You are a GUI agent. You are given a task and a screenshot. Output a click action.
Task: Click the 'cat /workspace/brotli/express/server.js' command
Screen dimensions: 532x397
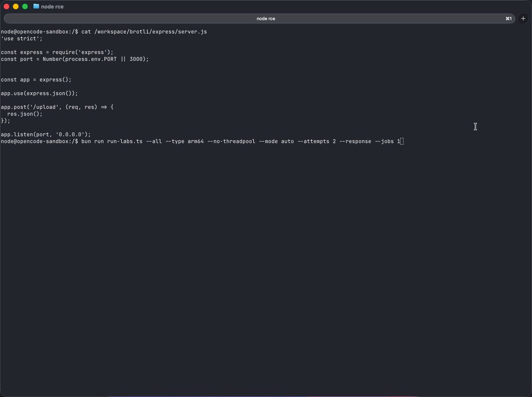[x=144, y=31]
